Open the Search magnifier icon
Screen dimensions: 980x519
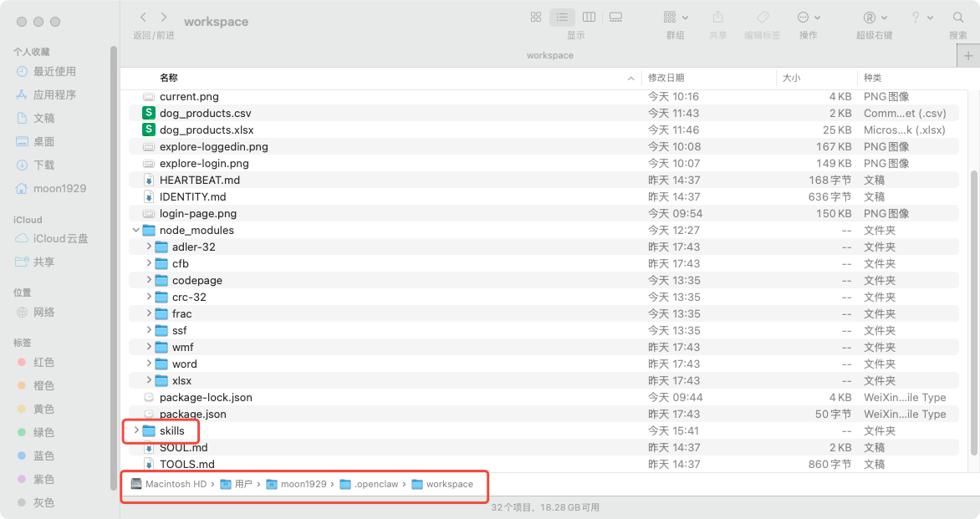tap(957, 18)
